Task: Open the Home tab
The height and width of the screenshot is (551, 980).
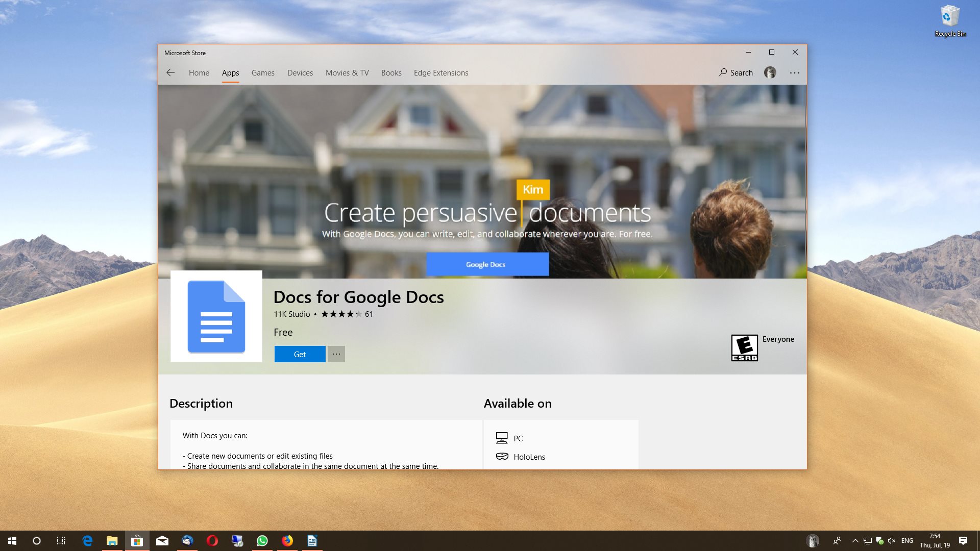Action: click(x=199, y=73)
